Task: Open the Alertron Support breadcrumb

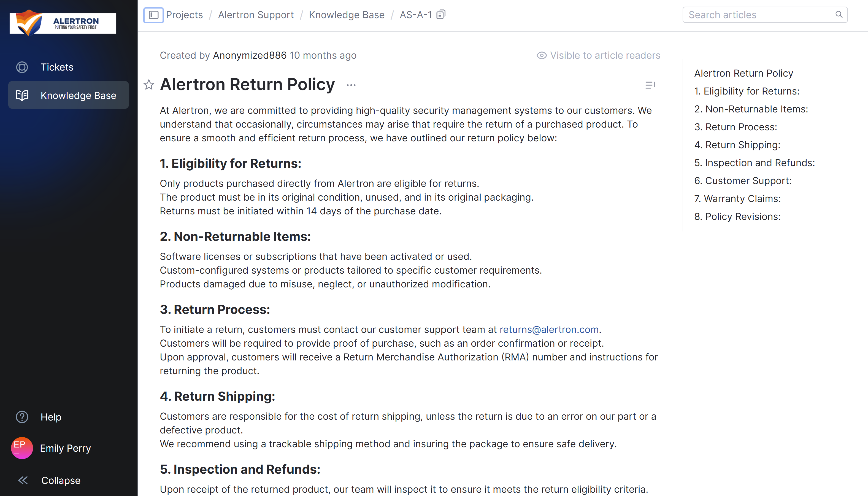Action: 255,15
